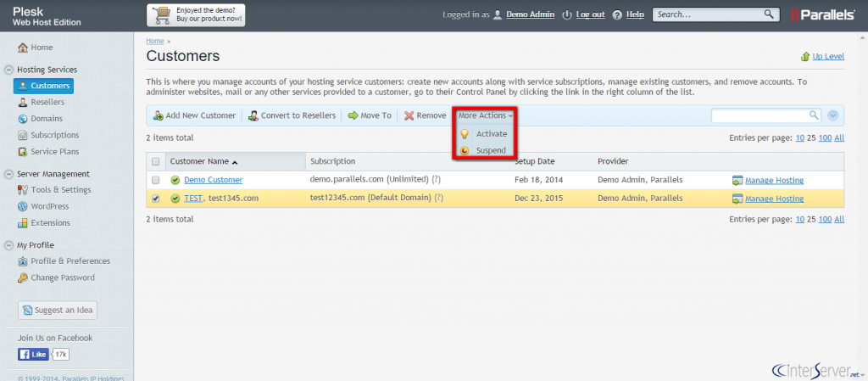
Task: Open the More Actions dropdown
Action: 485,115
